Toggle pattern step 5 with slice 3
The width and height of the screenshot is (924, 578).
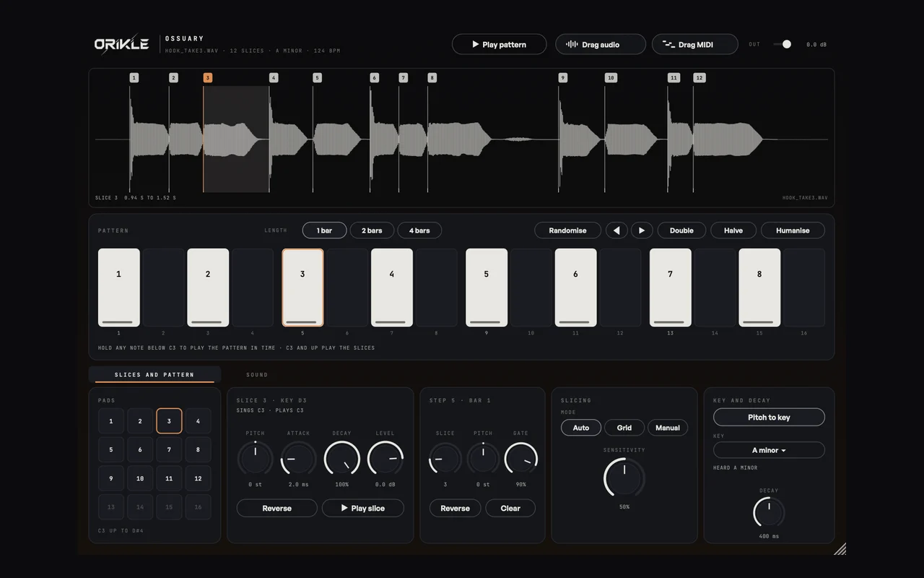(302, 288)
